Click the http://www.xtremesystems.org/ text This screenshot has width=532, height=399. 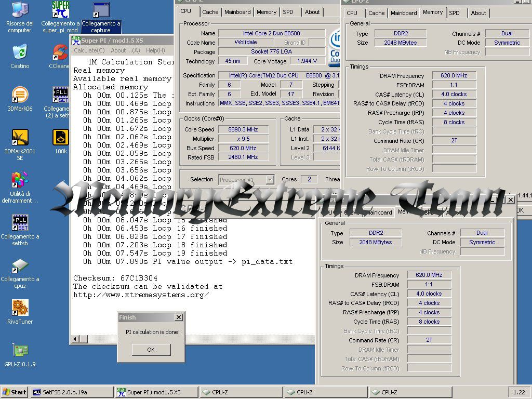pos(141,295)
